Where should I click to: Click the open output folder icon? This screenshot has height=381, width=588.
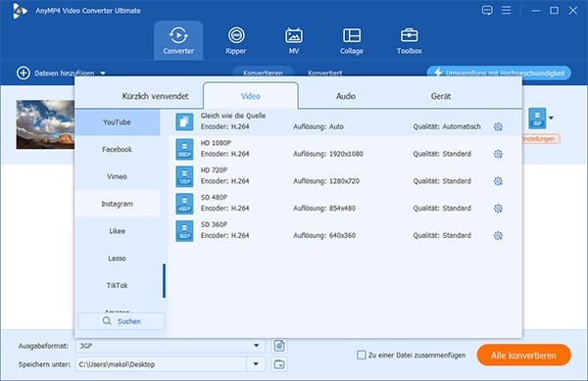pos(279,364)
